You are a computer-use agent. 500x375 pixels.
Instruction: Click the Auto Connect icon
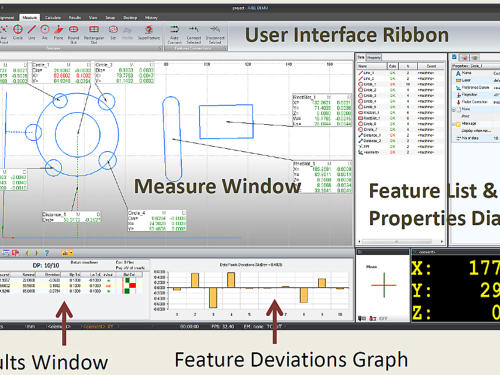click(x=174, y=34)
